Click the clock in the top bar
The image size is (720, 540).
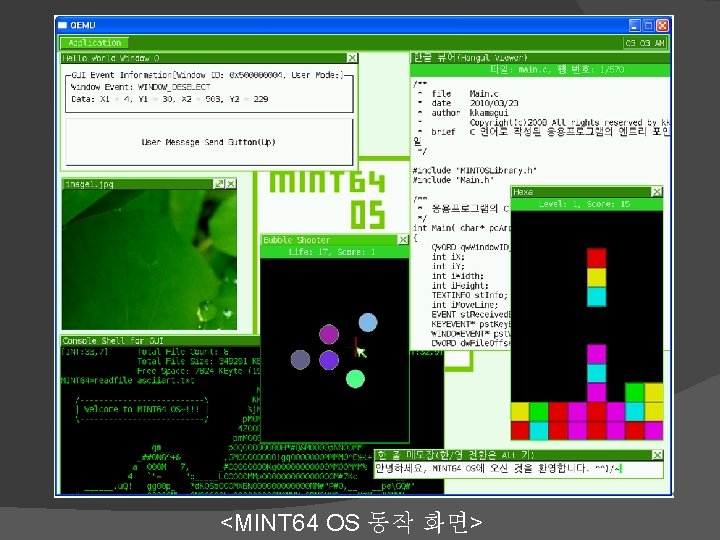(645, 43)
